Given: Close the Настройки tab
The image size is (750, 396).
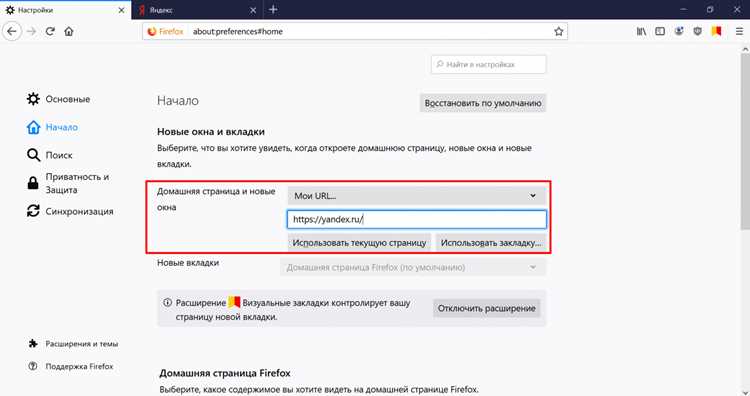Looking at the screenshot, I should coord(121,10).
